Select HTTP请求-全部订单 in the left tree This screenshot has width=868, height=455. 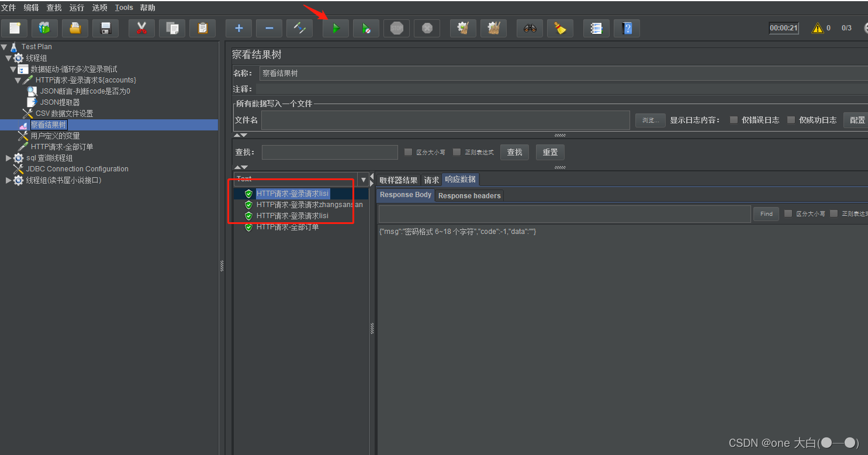(x=62, y=147)
